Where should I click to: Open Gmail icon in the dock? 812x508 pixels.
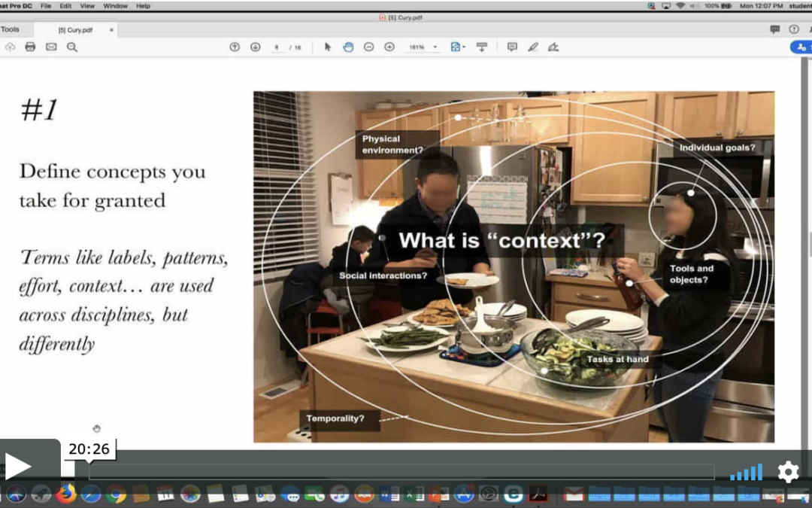point(573,494)
